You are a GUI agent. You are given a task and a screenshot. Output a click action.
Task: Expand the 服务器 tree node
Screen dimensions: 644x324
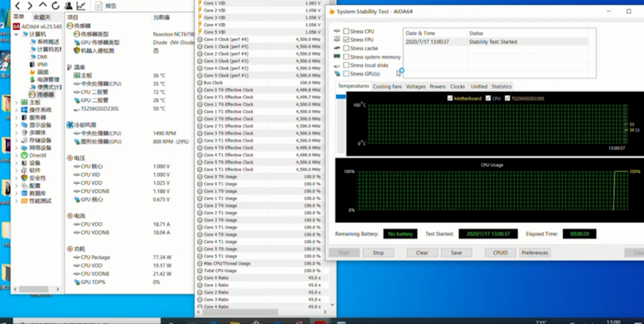coord(17,117)
